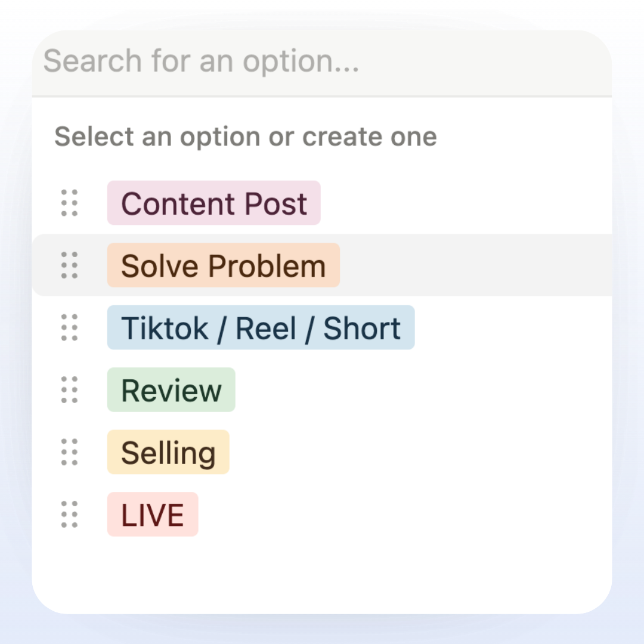
Task: Choose the Solve Problem tag
Action: click(x=223, y=265)
